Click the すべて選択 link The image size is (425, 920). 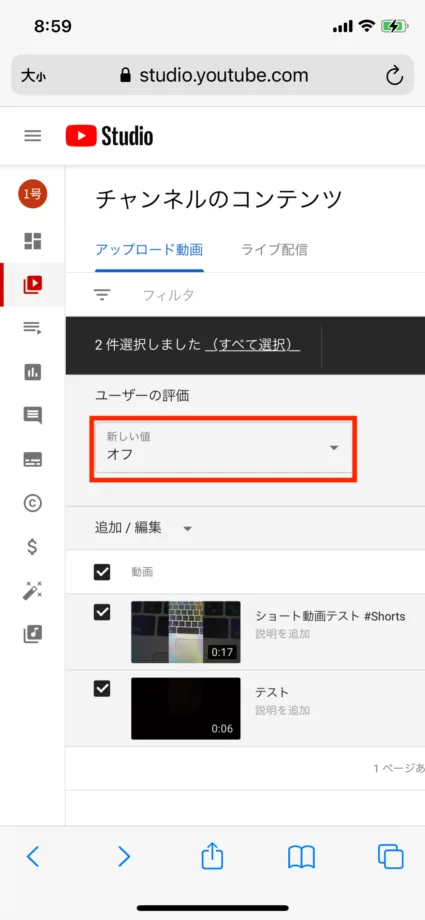253,345
